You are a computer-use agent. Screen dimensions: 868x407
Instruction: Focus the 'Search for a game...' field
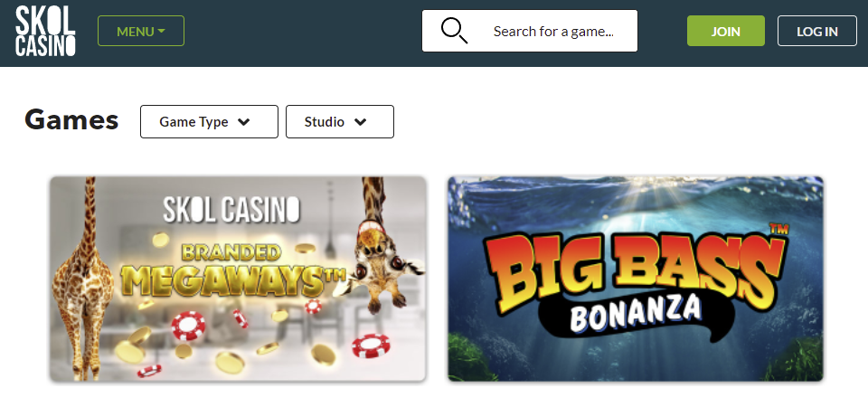[530, 31]
